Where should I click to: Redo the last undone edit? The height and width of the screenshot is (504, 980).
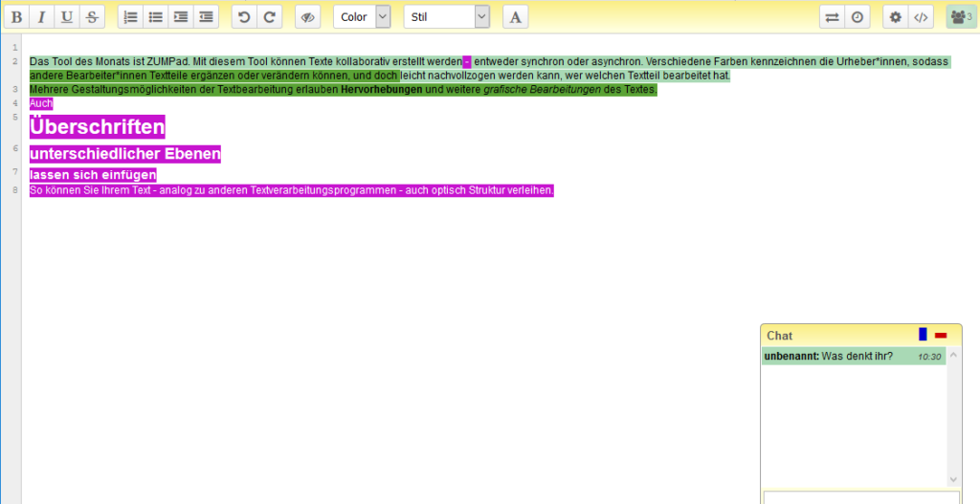coord(270,17)
